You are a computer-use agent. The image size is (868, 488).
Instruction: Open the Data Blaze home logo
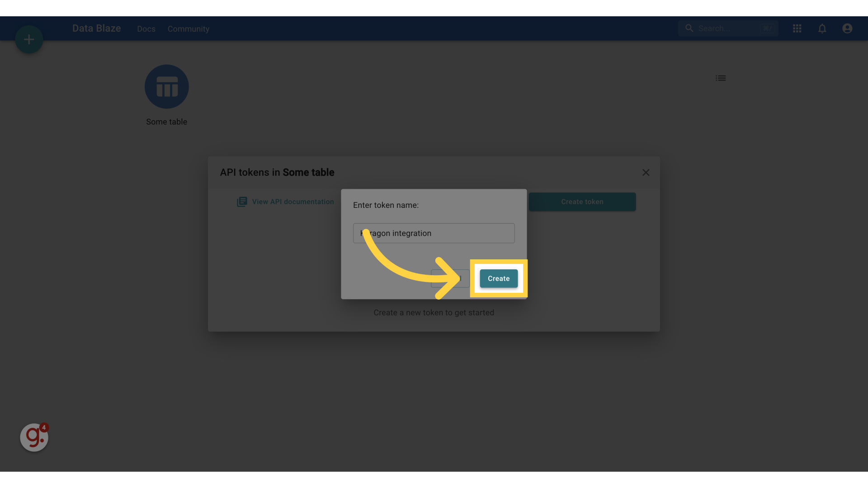click(x=96, y=28)
